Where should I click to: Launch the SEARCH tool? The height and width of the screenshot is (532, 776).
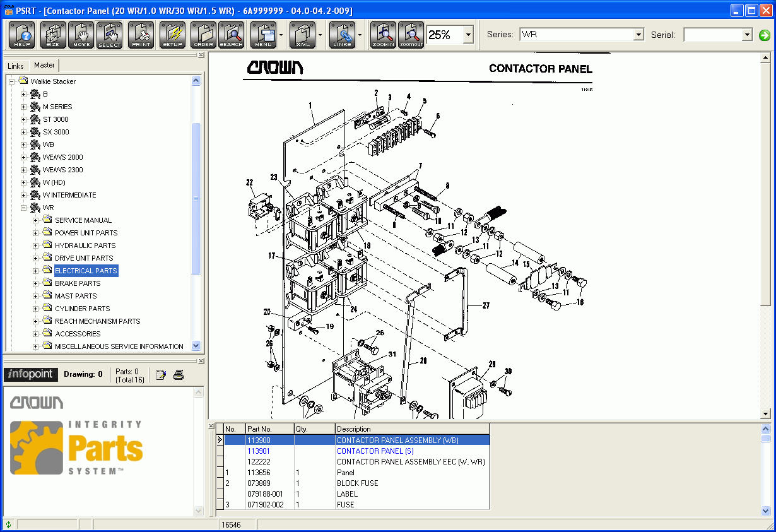(231, 35)
